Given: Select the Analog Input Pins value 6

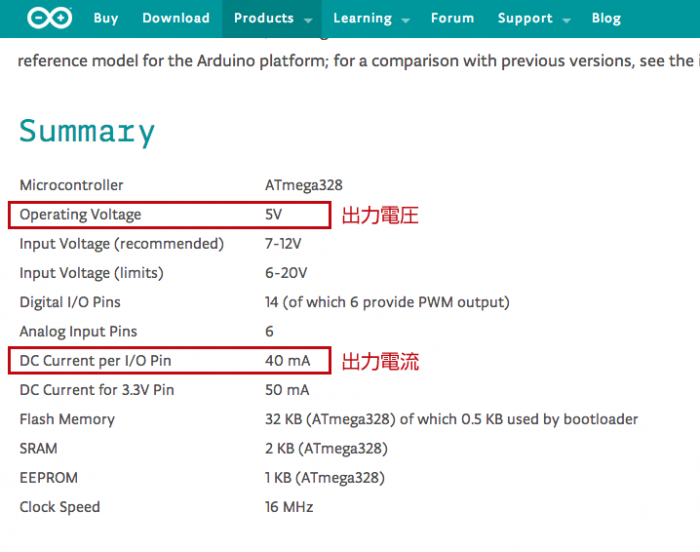Looking at the screenshot, I should pos(269,331).
